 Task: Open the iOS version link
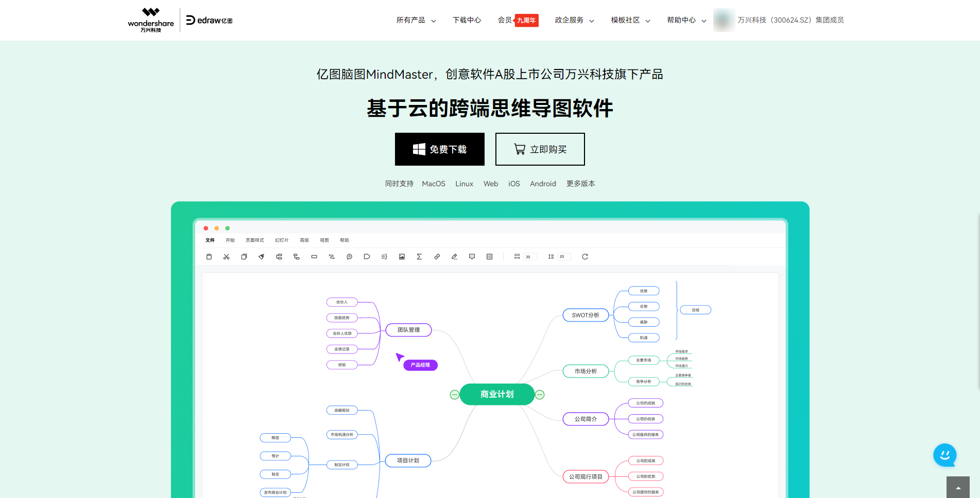point(513,184)
